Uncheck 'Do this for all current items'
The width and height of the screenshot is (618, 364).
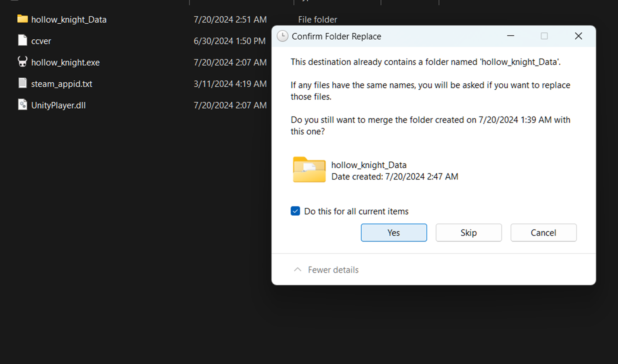pos(295,211)
